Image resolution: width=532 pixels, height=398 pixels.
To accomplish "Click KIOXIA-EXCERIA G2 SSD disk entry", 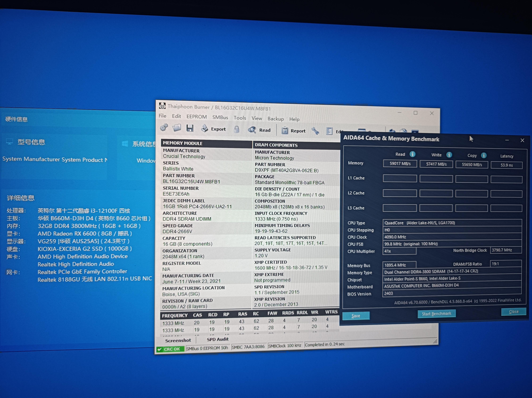I will click(x=85, y=249).
